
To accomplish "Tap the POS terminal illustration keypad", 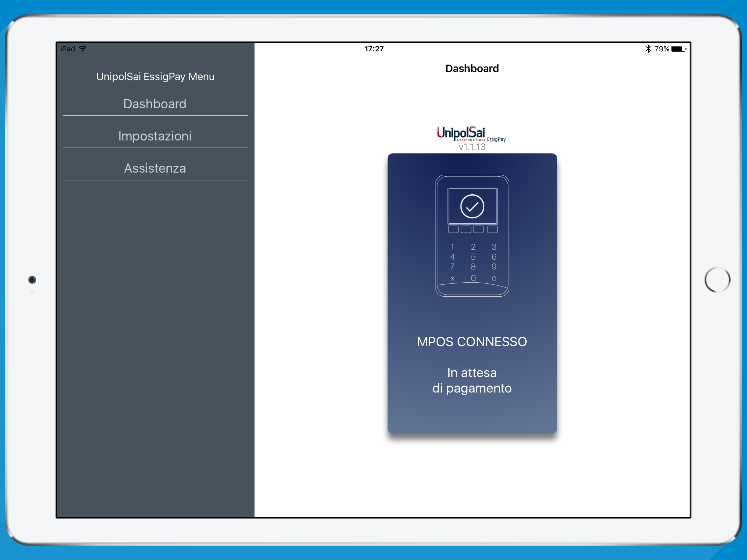I will tap(472, 262).
